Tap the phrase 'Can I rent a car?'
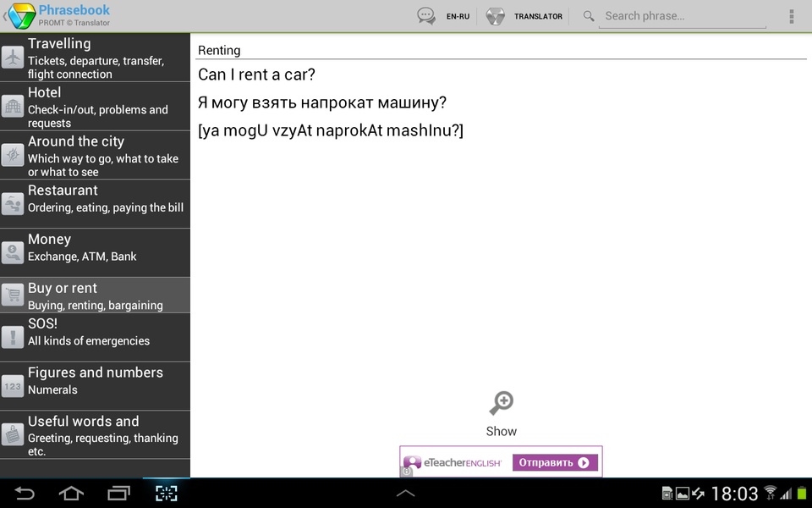 (x=256, y=75)
